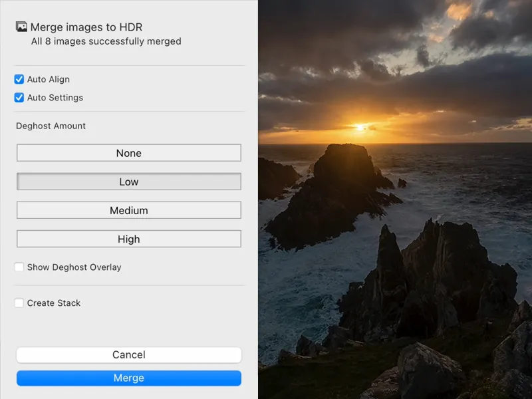The height and width of the screenshot is (399, 532).
Task: Uncheck the Auto Align checkbox
Action: coord(19,79)
